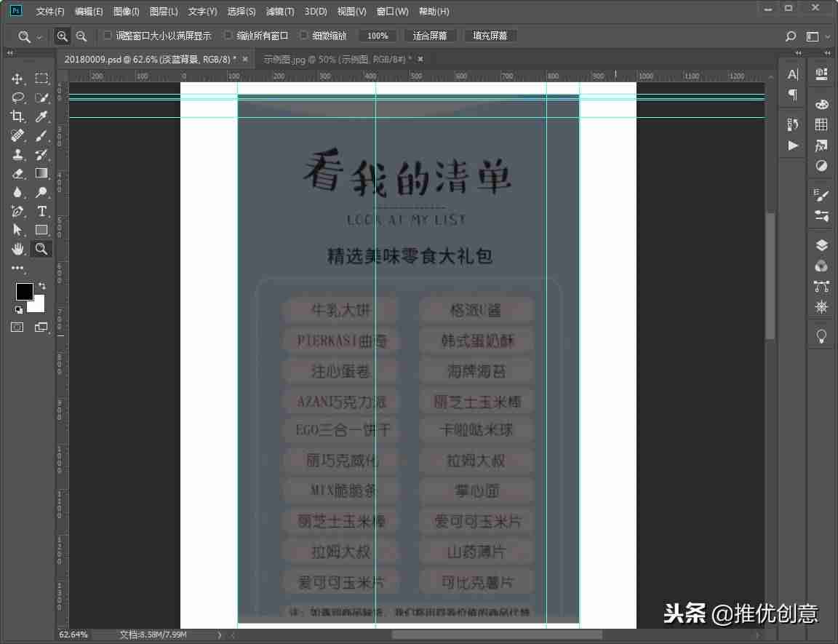838x644 pixels.
Task: Select the Zoom tool in toolbox
Action: [x=41, y=249]
